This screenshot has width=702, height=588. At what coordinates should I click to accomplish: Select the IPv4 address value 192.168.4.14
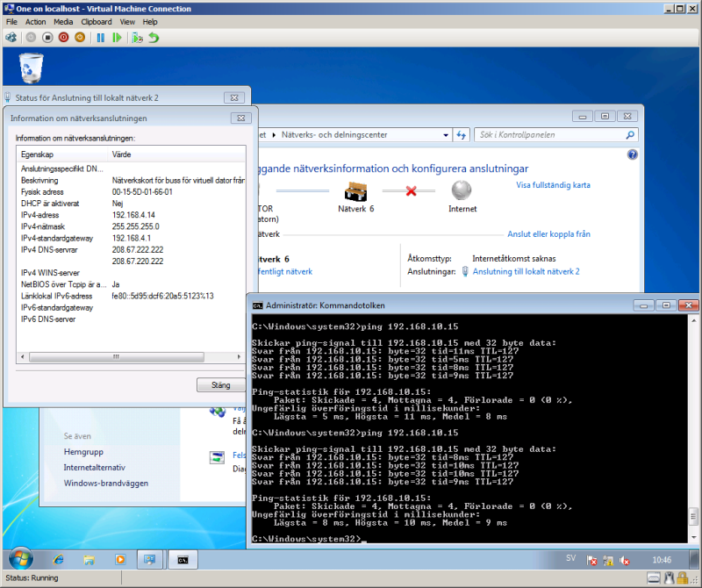click(133, 215)
